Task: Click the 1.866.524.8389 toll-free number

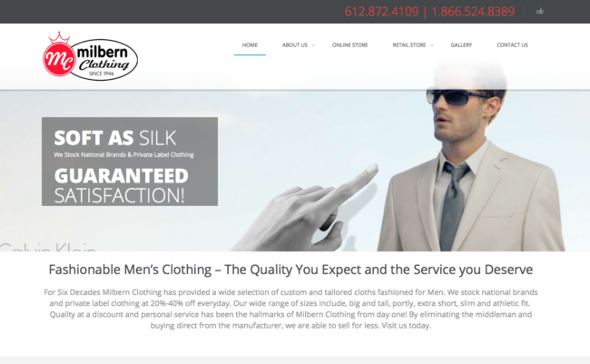Action: 473,12
